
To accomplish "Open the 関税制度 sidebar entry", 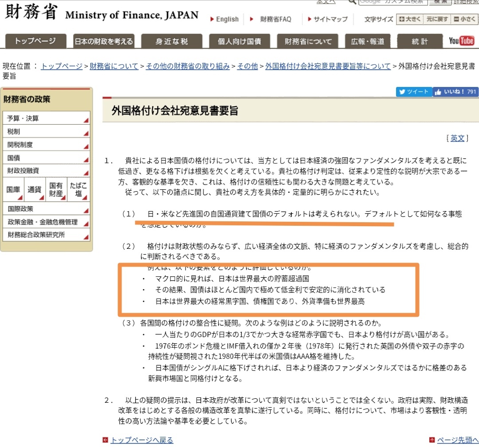I will point(47,145).
